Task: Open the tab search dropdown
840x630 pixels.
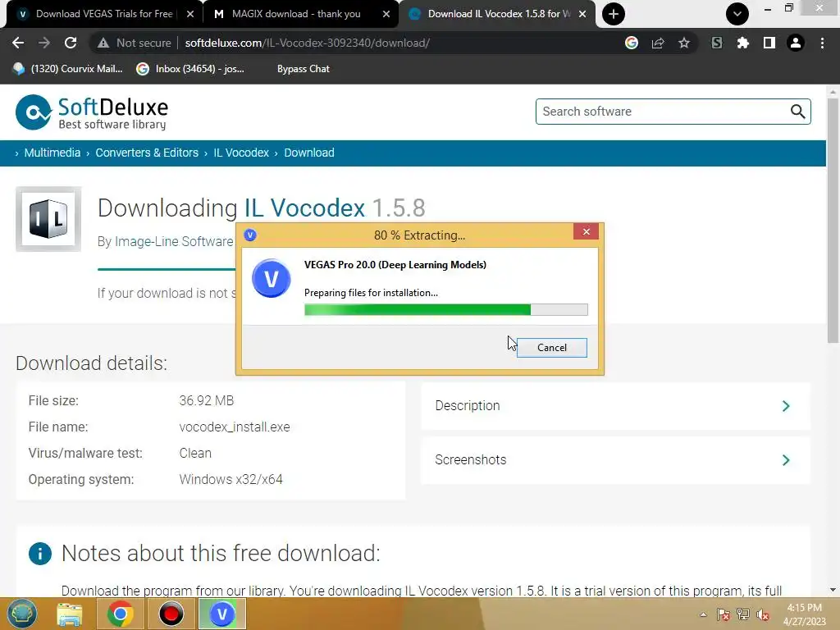Action: (x=737, y=14)
